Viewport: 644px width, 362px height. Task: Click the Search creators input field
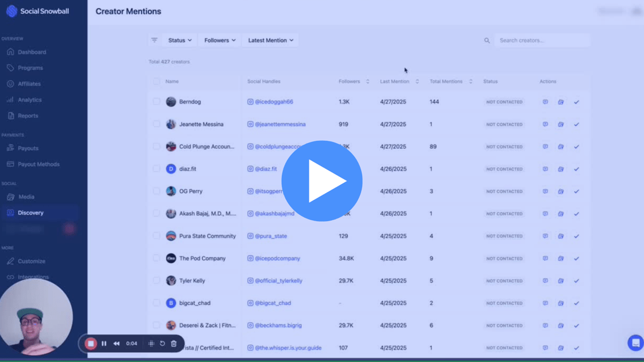pos(540,40)
